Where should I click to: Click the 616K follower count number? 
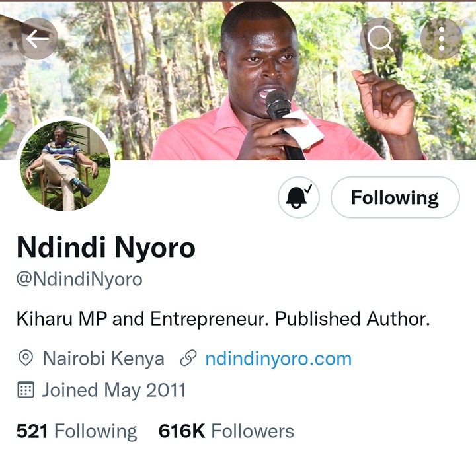point(182,431)
